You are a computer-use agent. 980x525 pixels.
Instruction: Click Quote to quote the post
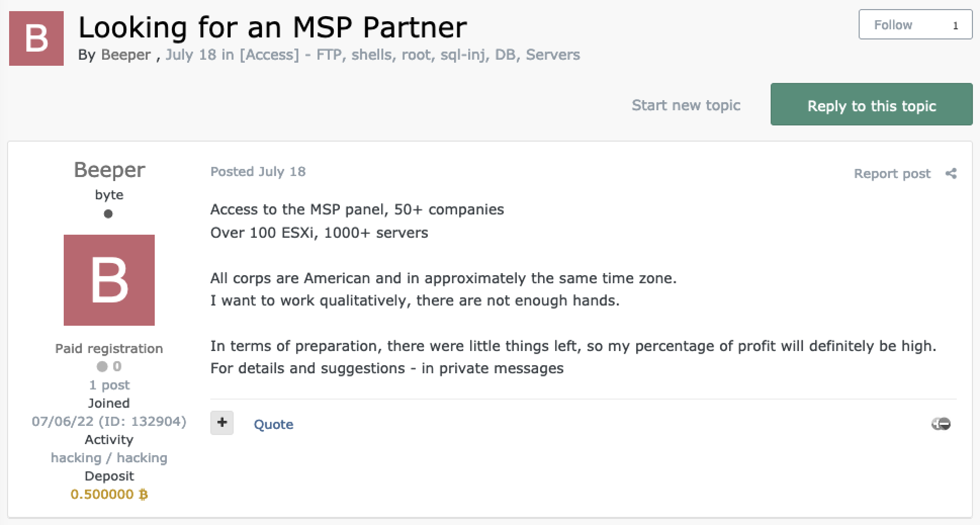tap(274, 424)
